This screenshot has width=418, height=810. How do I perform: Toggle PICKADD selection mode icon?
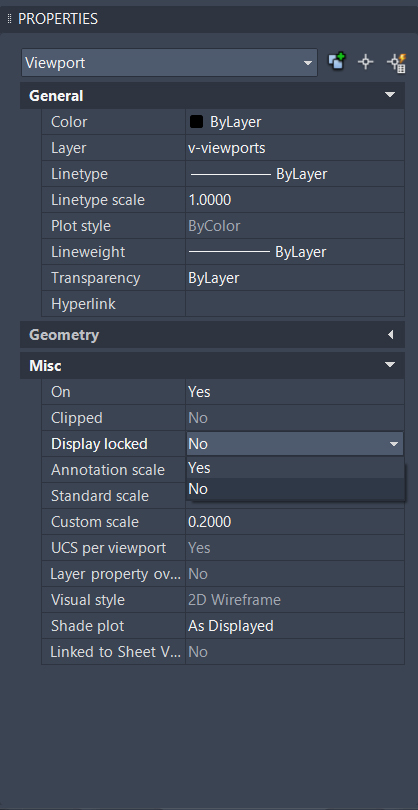pos(337,63)
